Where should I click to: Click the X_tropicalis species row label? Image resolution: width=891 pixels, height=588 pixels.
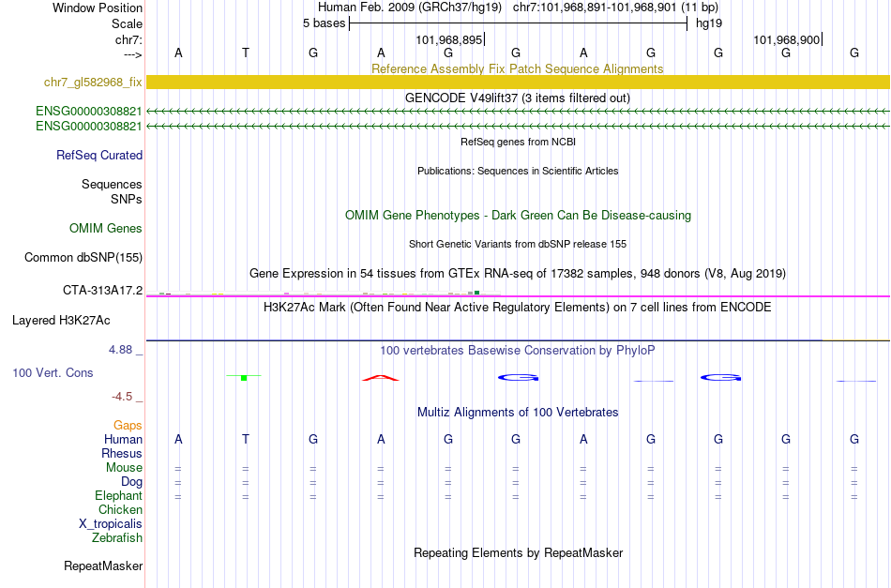point(111,524)
